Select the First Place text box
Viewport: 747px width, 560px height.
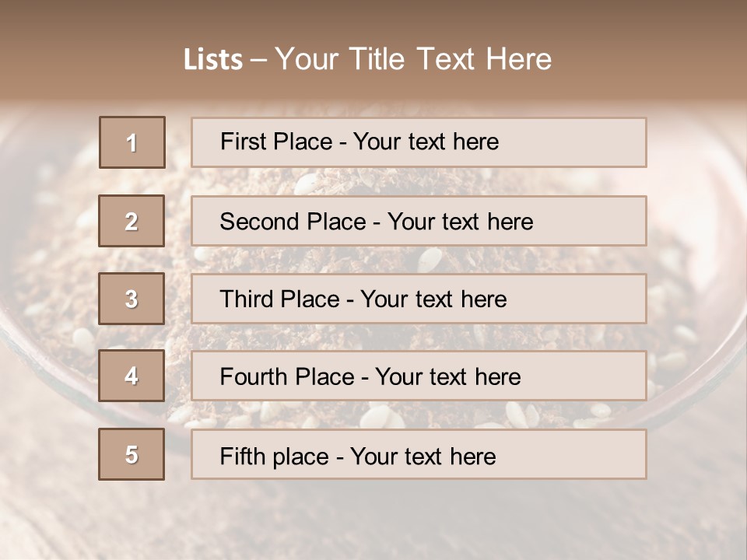pos(419,142)
